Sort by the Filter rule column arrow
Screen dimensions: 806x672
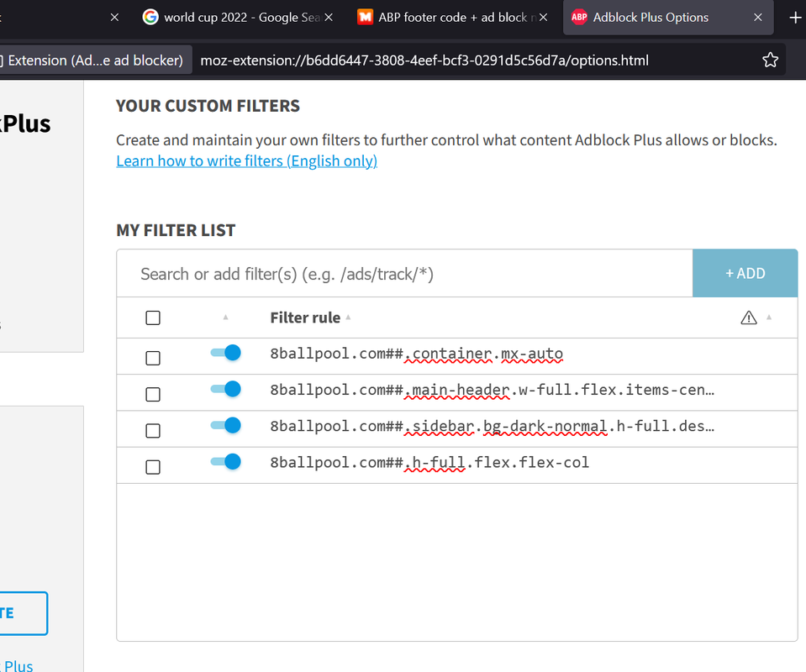point(348,318)
